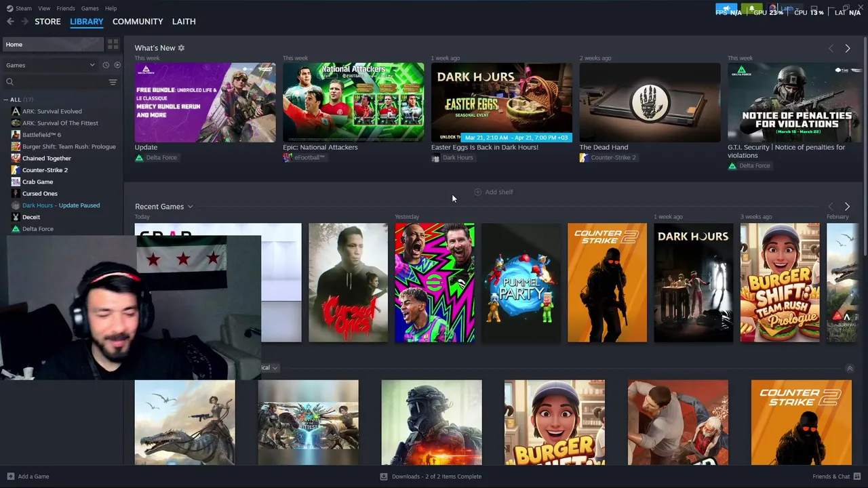Screen dimensions: 868x488
Task: Click the Downloads status icon
Action: (384, 476)
